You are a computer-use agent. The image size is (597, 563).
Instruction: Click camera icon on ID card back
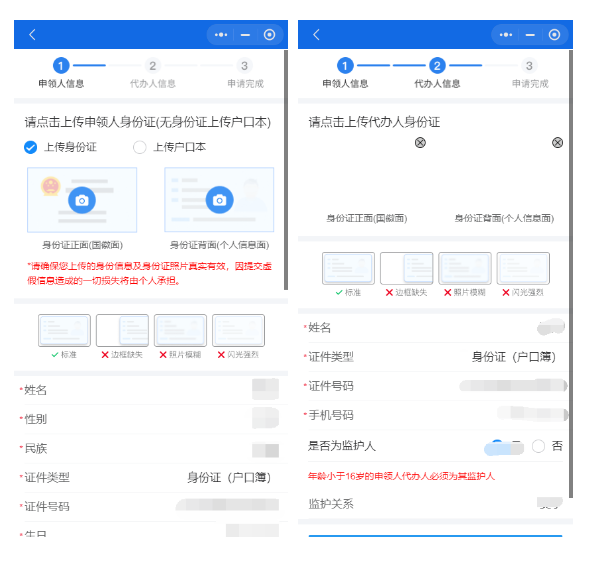pyautogui.click(x=219, y=200)
